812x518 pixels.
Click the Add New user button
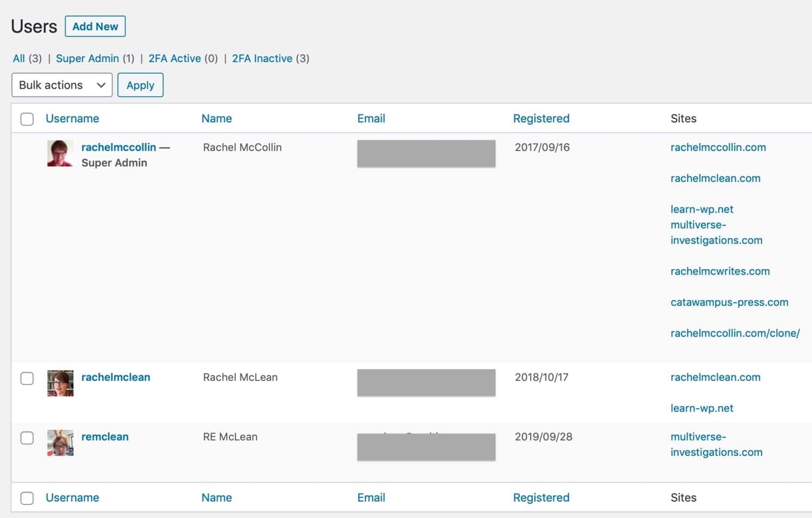[x=95, y=27]
